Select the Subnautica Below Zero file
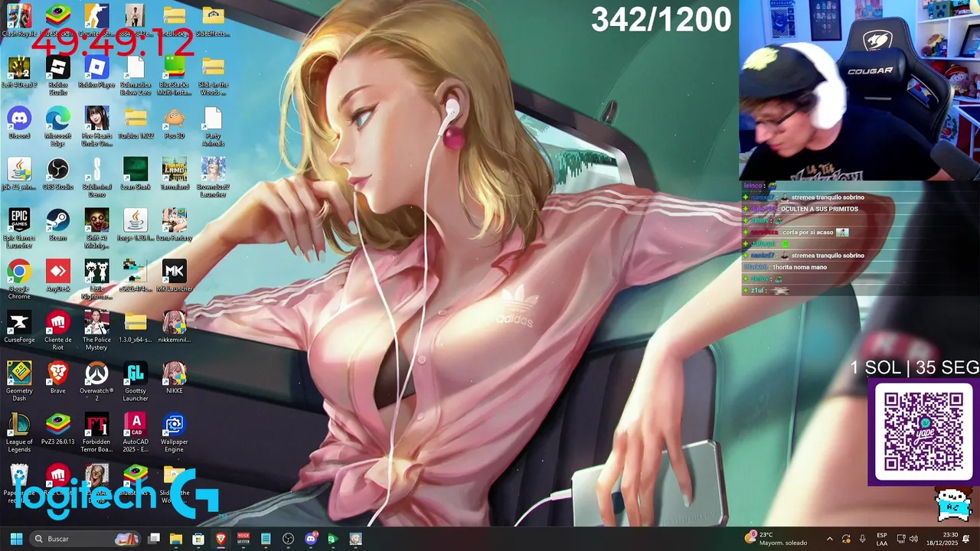 click(136, 76)
